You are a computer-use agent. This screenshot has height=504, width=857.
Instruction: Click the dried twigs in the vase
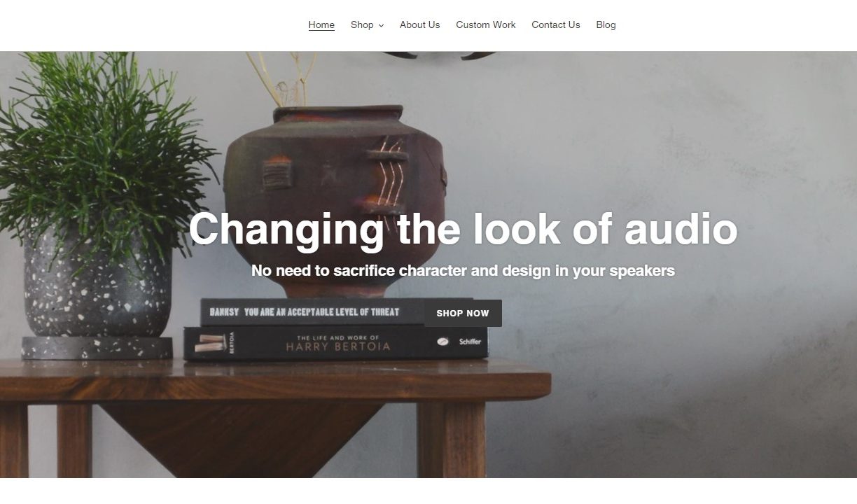(284, 77)
